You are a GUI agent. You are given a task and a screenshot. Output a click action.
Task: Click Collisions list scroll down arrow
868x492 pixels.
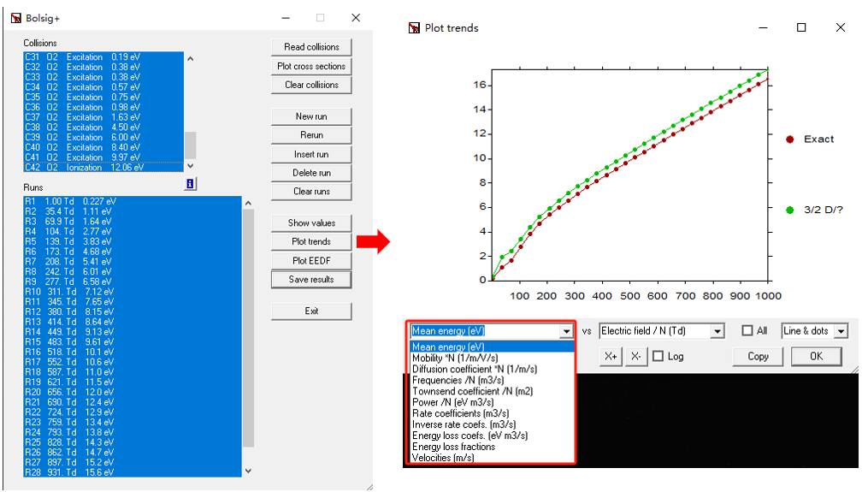[x=191, y=166]
